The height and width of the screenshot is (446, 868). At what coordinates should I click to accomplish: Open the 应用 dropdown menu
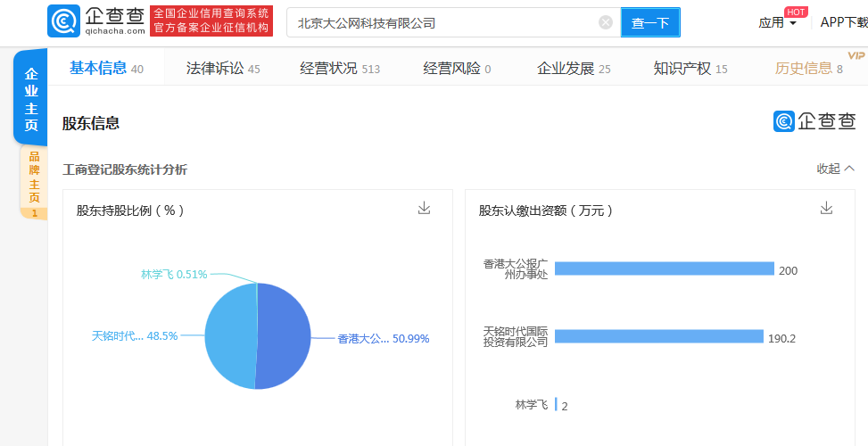point(778,22)
